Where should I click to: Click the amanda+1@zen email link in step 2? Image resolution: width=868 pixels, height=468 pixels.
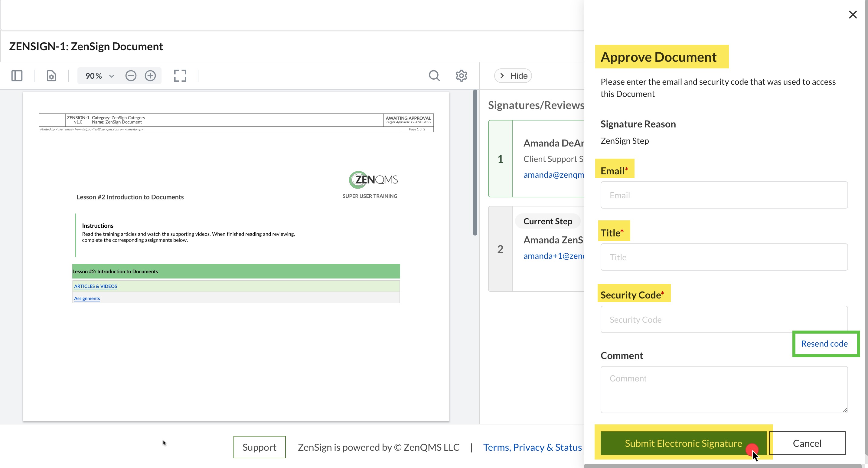(x=553, y=256)
